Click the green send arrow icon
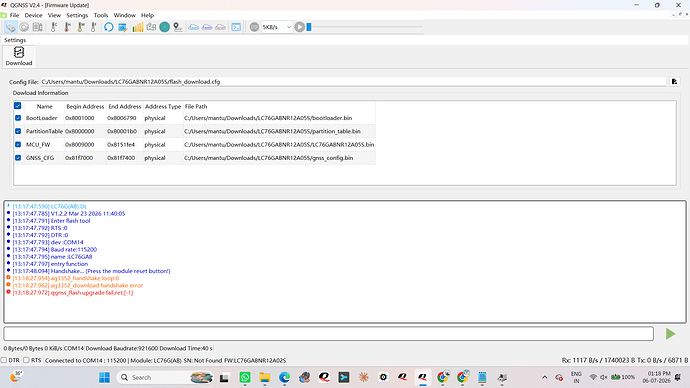This screenshot has width=690, height=388. point(670,334)
